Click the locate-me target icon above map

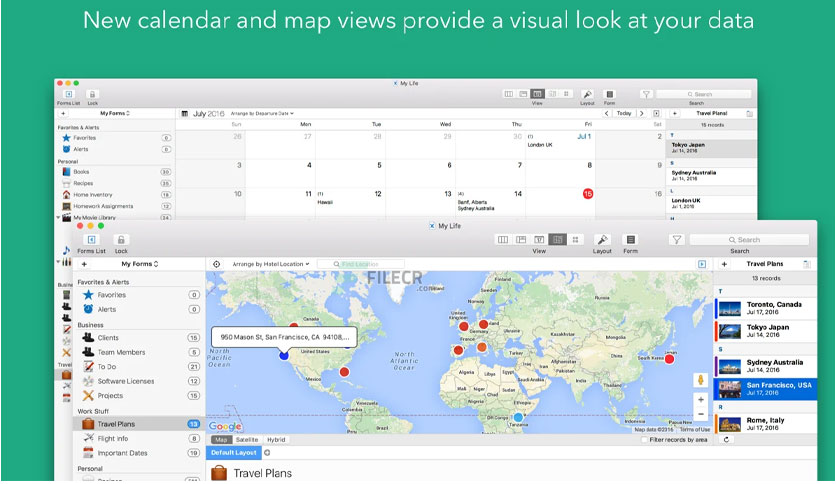(216, 264)
